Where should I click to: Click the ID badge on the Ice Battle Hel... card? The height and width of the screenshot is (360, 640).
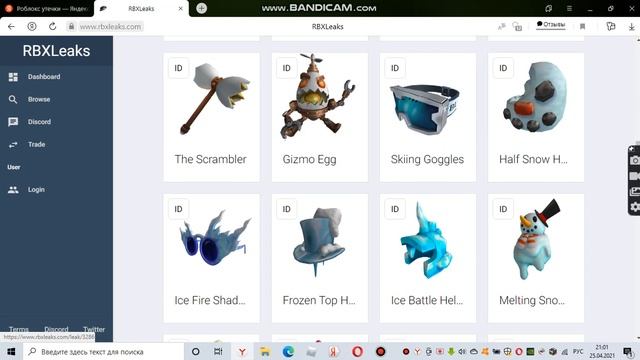(x=395, y=209)
